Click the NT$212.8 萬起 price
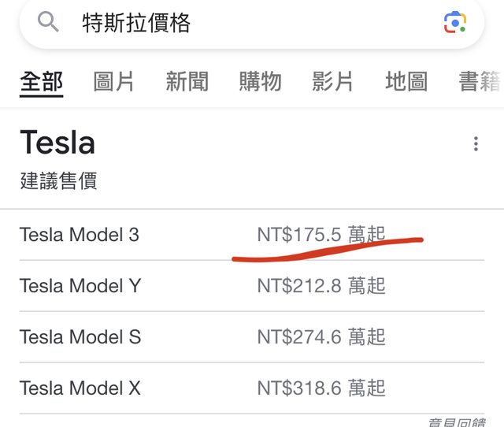The image size is (504, 427). coord(321,285)
